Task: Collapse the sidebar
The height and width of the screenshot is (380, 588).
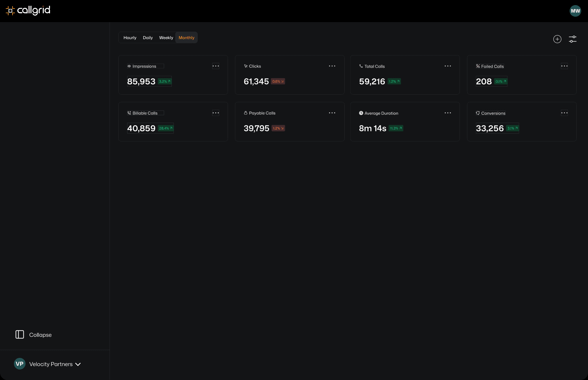Action: [33, 334]
